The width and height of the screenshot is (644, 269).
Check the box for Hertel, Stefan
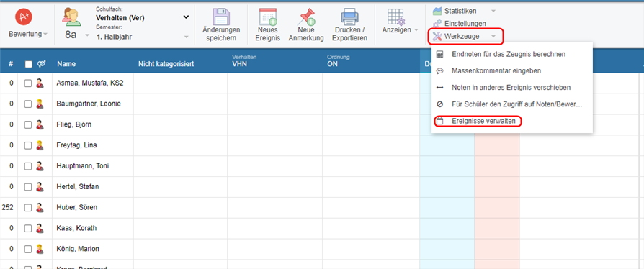(28, 186)
